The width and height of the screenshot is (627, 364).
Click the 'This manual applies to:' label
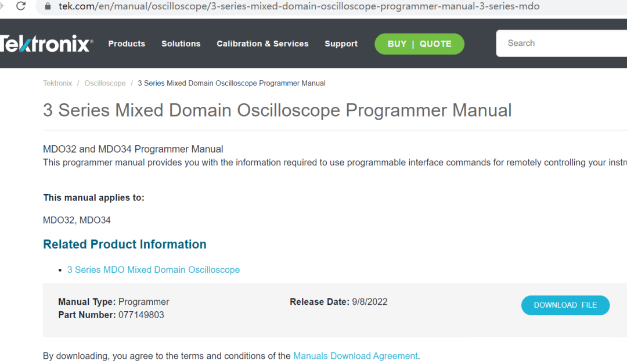tap(93, 197)
